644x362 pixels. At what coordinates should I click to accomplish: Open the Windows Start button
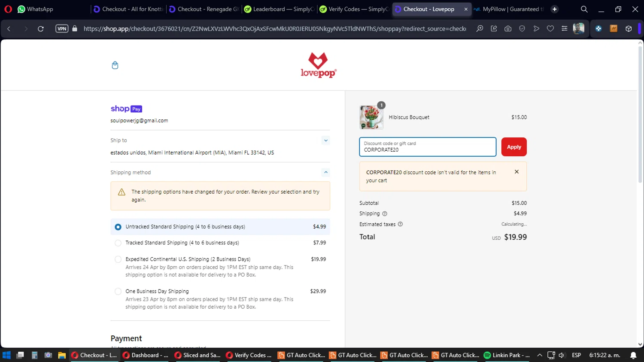[6, 355]
